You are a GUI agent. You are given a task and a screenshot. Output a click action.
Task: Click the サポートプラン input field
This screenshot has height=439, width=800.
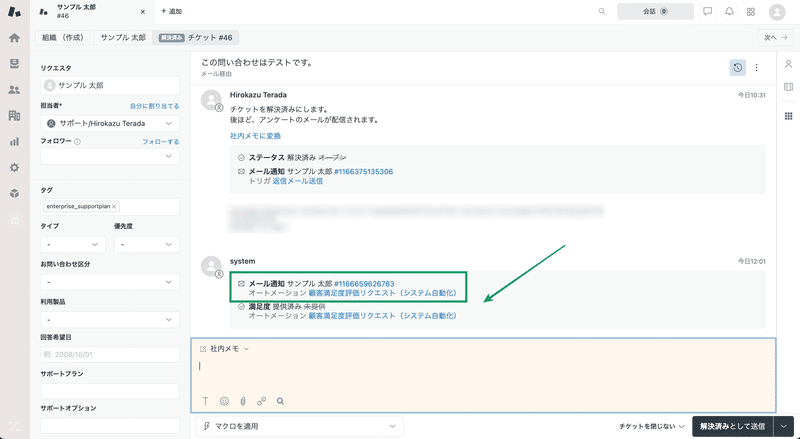tap(110, 391)
